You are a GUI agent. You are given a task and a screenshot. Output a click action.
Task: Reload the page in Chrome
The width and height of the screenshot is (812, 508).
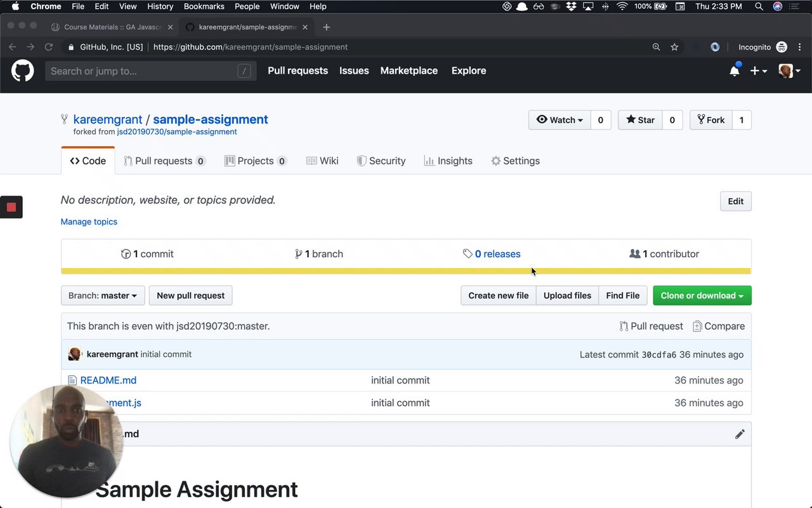(x=48, y=47)
